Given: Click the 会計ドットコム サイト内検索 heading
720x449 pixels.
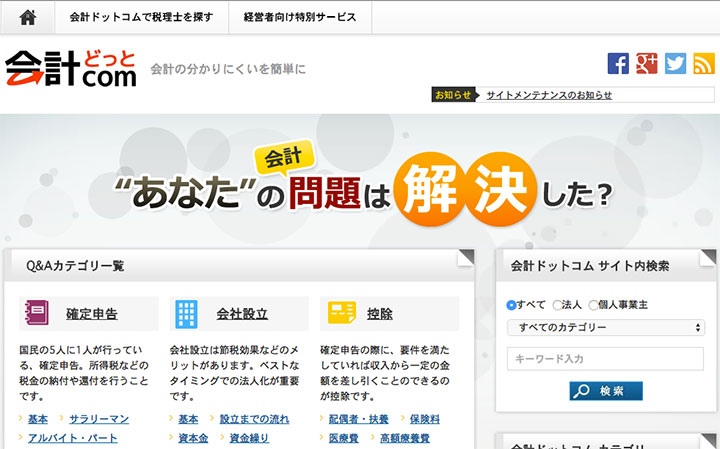Looking at the screenshot, I should 590,266.
